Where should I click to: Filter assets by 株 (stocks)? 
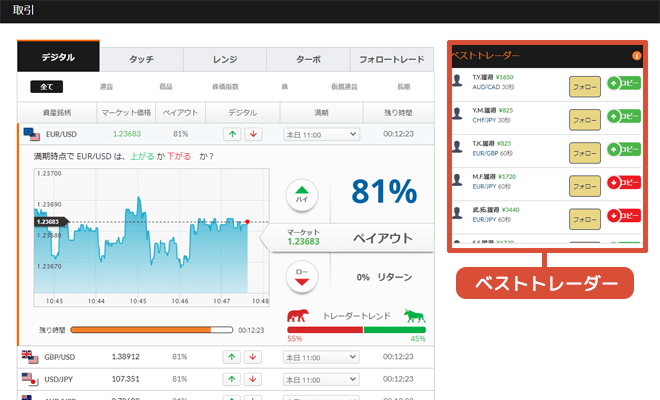(285, 87)
